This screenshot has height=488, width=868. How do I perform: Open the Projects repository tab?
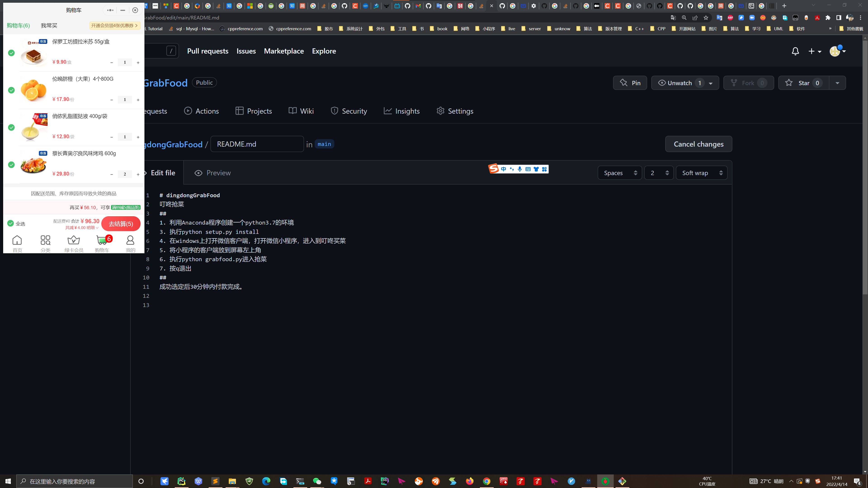point(254,111)
